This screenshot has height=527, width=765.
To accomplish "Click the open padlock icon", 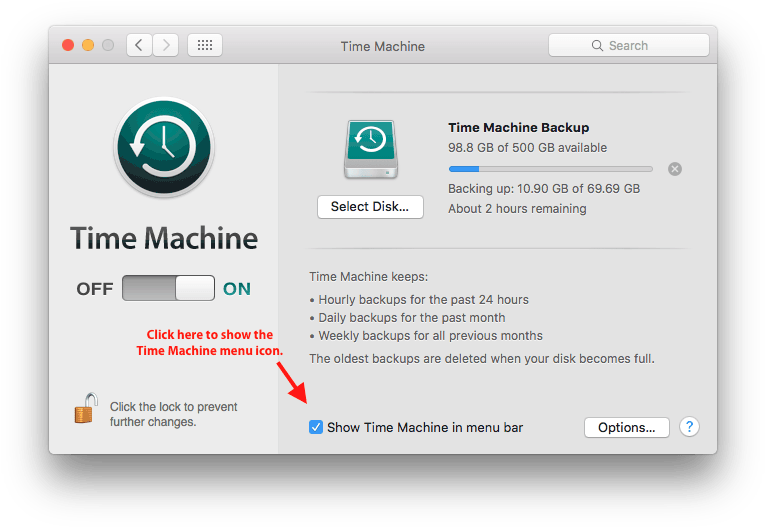I will 85,408.
